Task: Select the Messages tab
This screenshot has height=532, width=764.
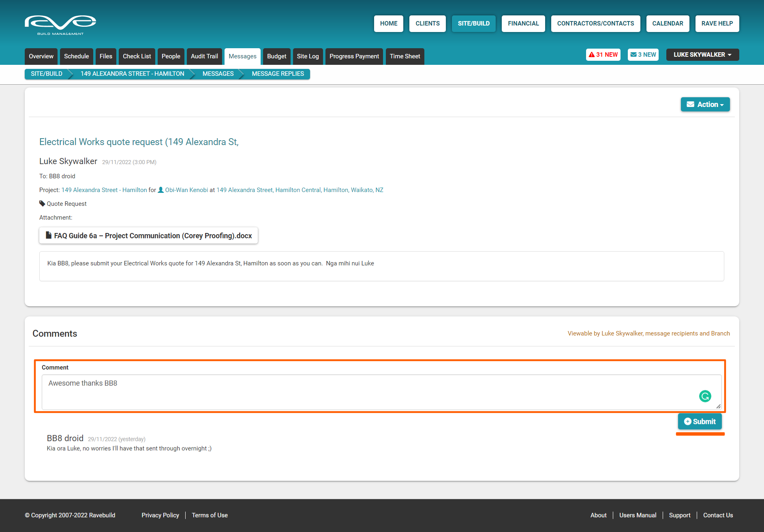Action: 243,56
